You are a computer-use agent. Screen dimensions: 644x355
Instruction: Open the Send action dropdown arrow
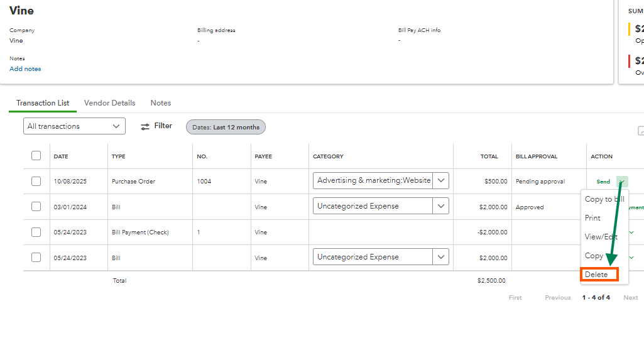622,182
